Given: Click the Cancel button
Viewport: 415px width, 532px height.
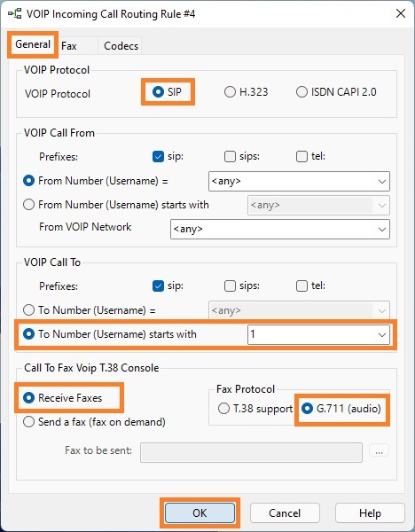Looking at the screenshot, I should pos(285,513).
